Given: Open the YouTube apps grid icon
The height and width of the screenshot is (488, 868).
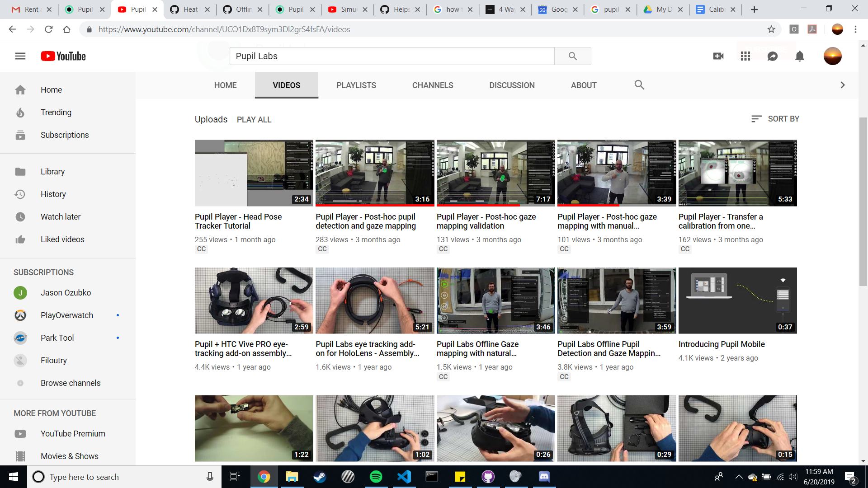Looking at the screenshot, I should [745, 56].
